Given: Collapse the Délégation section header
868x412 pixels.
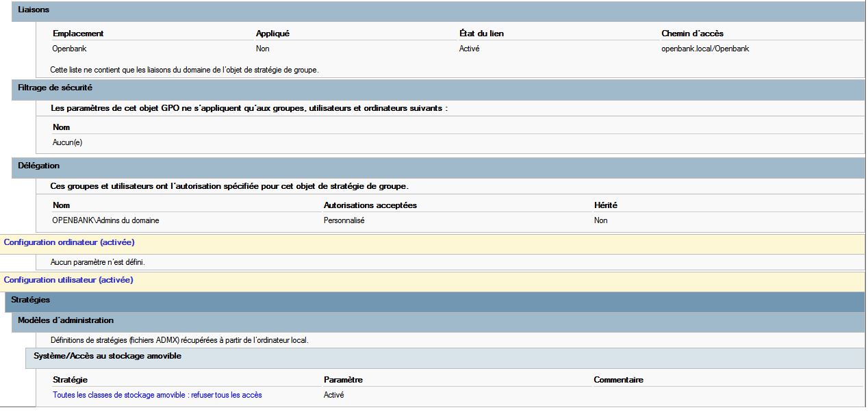Looking at the screenshot, I should click(x=38, y=166).
